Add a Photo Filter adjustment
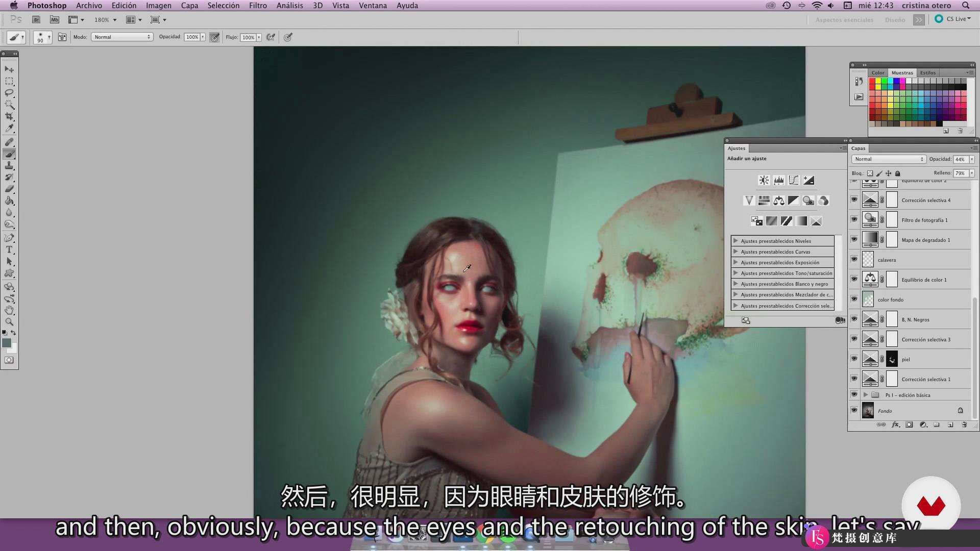The image size is (980, 551). (x=808, y=201)
